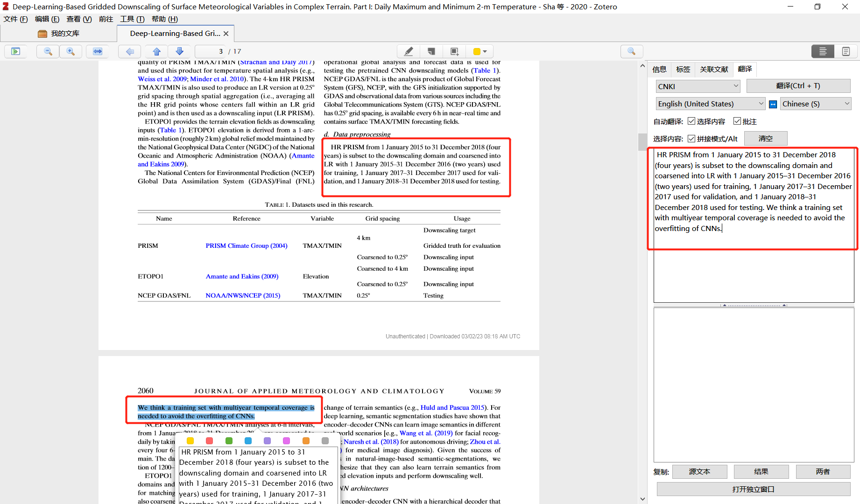The width and height of the screenshot is (860, 504).
Task: Copy 两者 both texts
Action: coord(823,472)
